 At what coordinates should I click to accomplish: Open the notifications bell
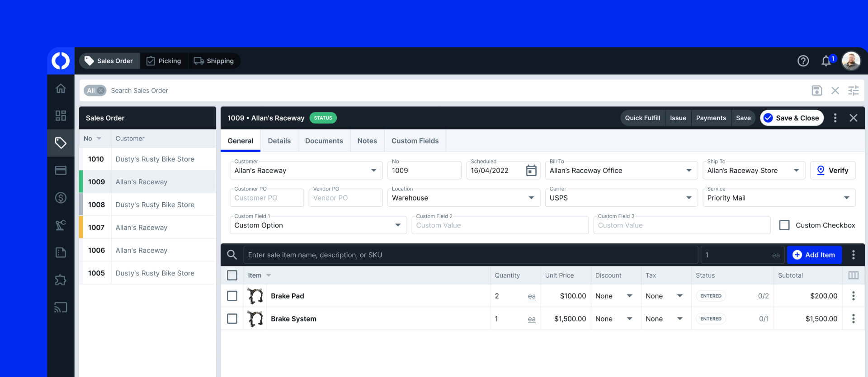tap(826, 61)
